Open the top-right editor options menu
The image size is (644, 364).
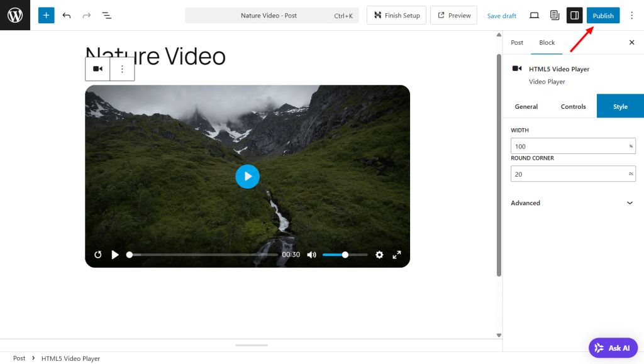point(631,15)
